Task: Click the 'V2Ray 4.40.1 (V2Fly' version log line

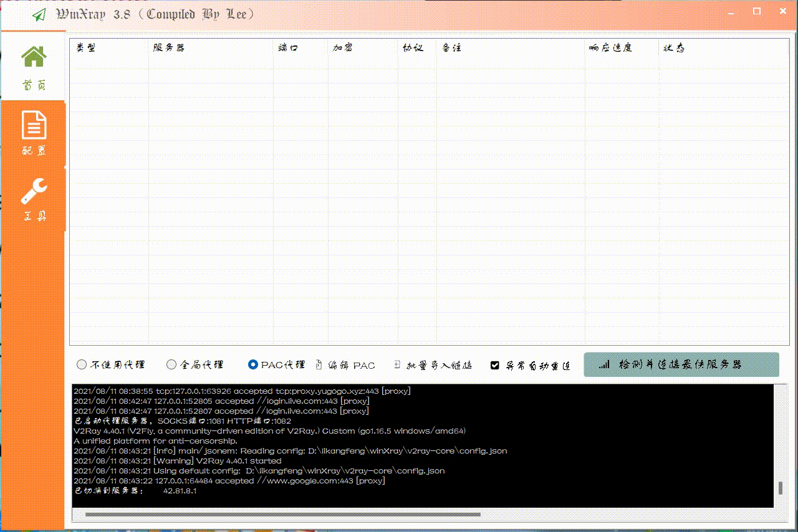Action: click(269, 431)
